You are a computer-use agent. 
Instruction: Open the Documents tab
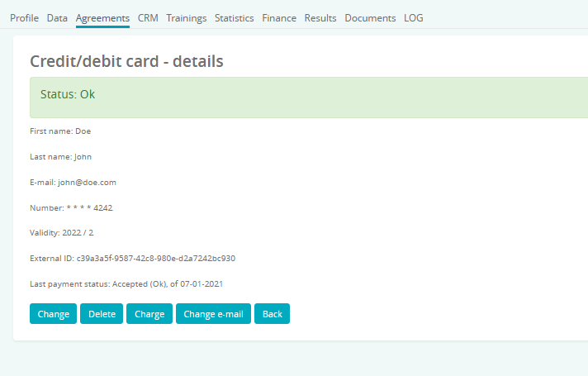coord(370,18)
